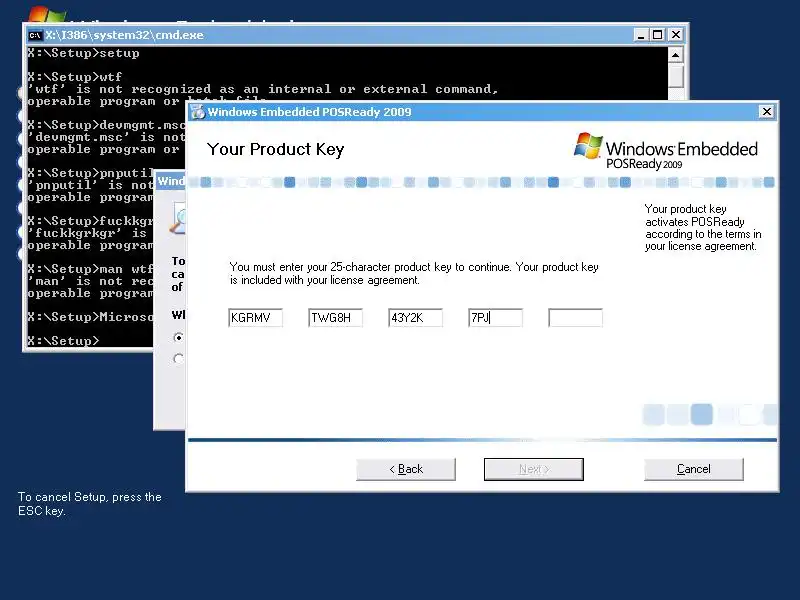Click the POSReady 2009 dialog title bar text
The width and height of the screenshot is (800, 600).
click(x=309, y=112)
